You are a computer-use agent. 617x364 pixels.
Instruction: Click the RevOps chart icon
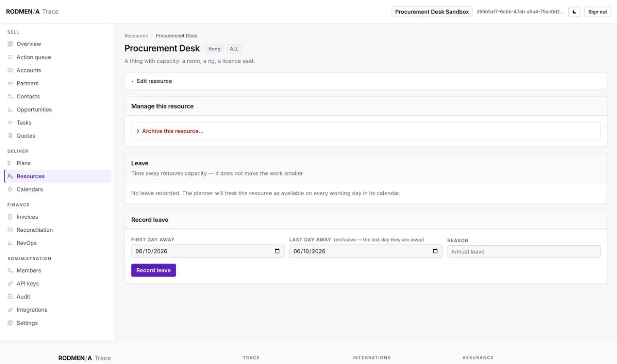10,243
